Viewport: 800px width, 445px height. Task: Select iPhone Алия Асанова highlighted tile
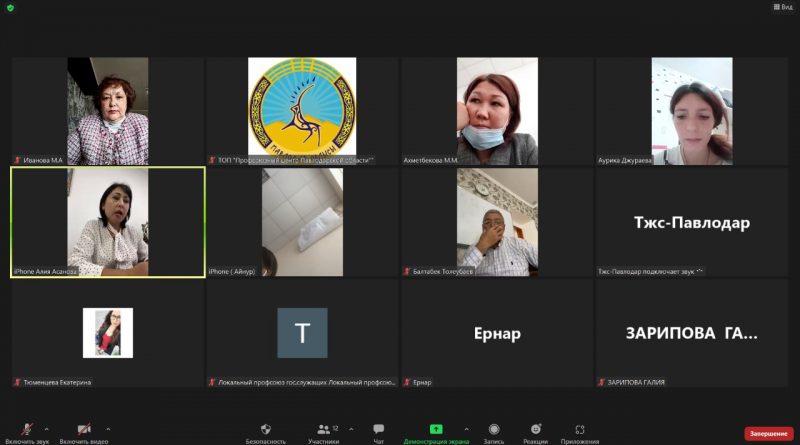click(108, 222)
